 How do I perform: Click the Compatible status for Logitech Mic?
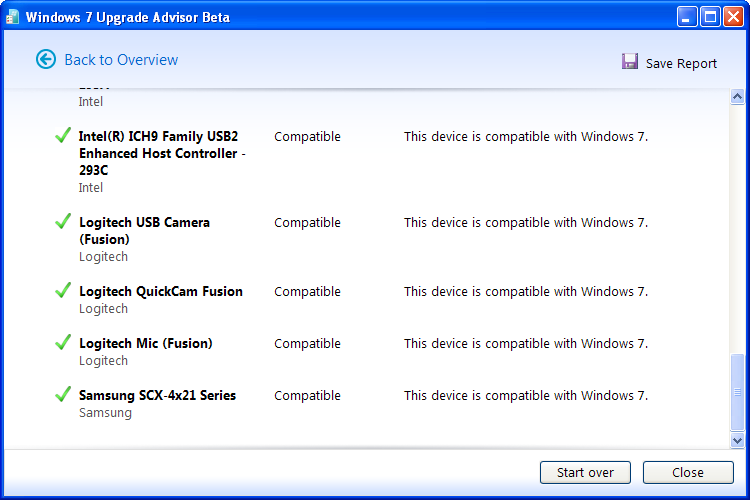pyautogui.click(x=307, y=344)
